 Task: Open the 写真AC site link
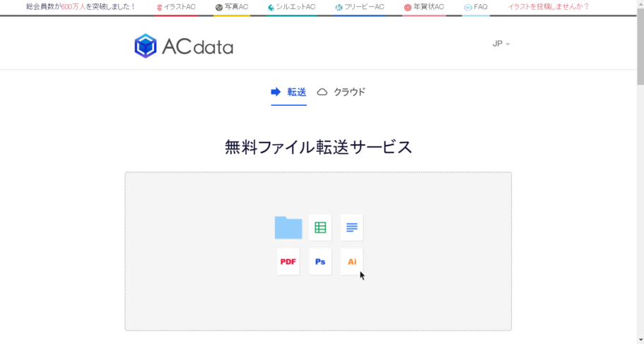coord(232,7)
